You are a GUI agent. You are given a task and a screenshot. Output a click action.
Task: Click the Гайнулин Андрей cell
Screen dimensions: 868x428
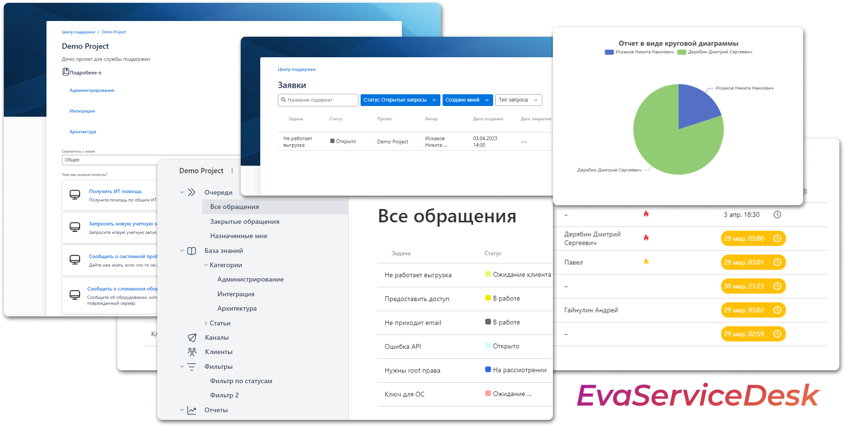click(x=591, y=310)
